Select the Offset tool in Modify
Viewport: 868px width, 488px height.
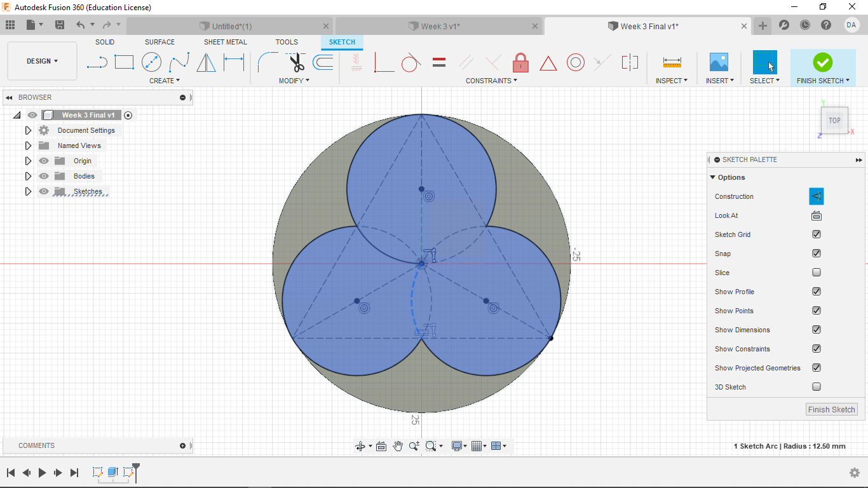click(323, 62)
